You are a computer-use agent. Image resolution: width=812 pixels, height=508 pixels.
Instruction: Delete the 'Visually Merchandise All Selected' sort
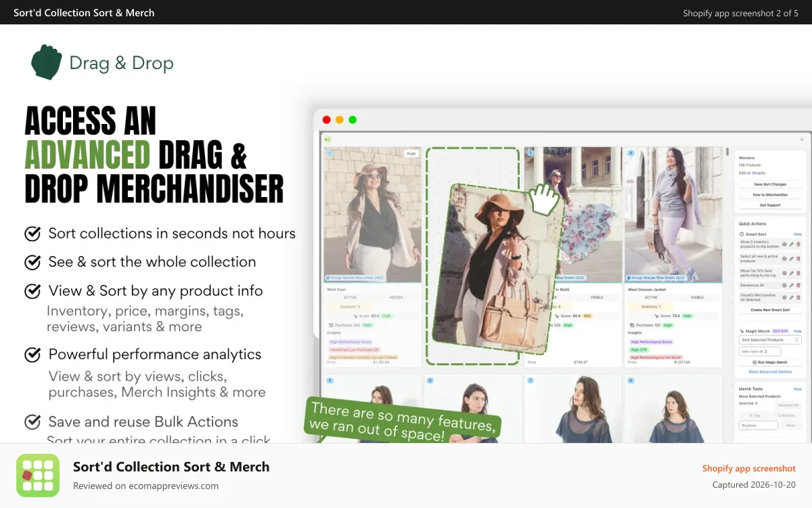coord(798,297)
